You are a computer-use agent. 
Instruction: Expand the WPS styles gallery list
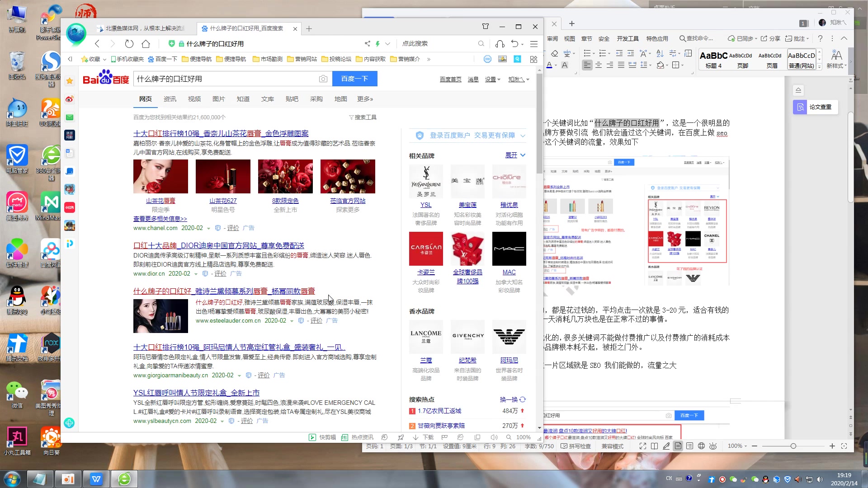pos(819,66)
